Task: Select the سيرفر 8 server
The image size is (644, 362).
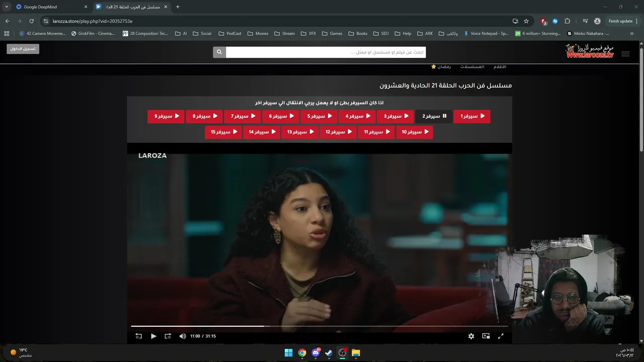Action: [x=204, y=116]
